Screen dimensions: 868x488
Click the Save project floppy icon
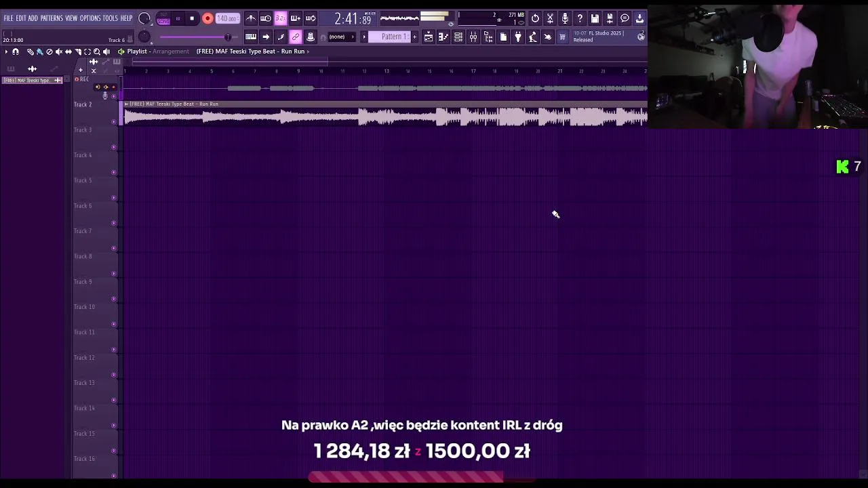pos(595,19)
